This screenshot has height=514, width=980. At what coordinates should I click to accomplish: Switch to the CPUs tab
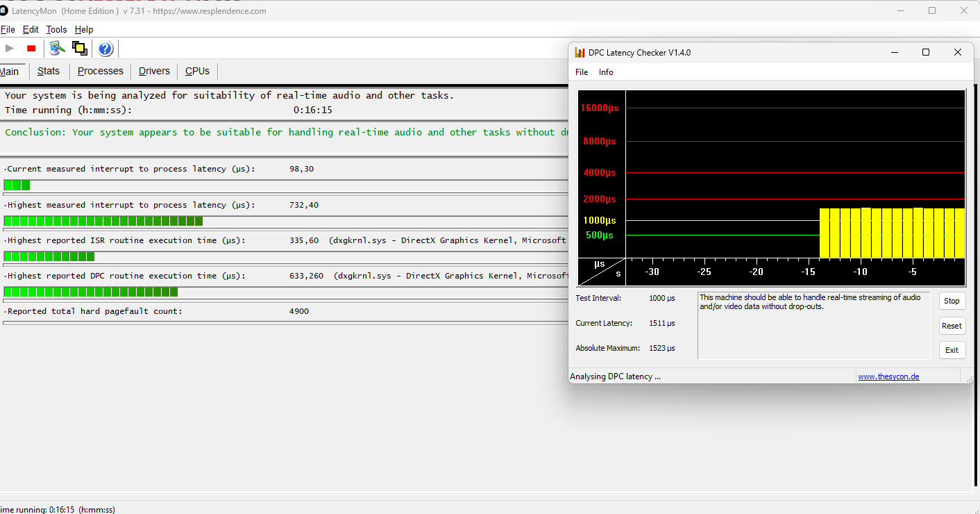click(x=197, y=72)
